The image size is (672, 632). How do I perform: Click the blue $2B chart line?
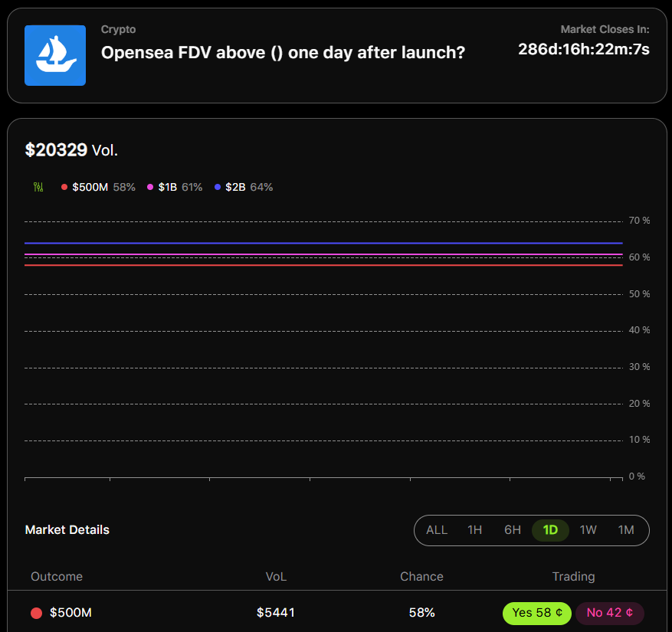click(x=323, y=243)
